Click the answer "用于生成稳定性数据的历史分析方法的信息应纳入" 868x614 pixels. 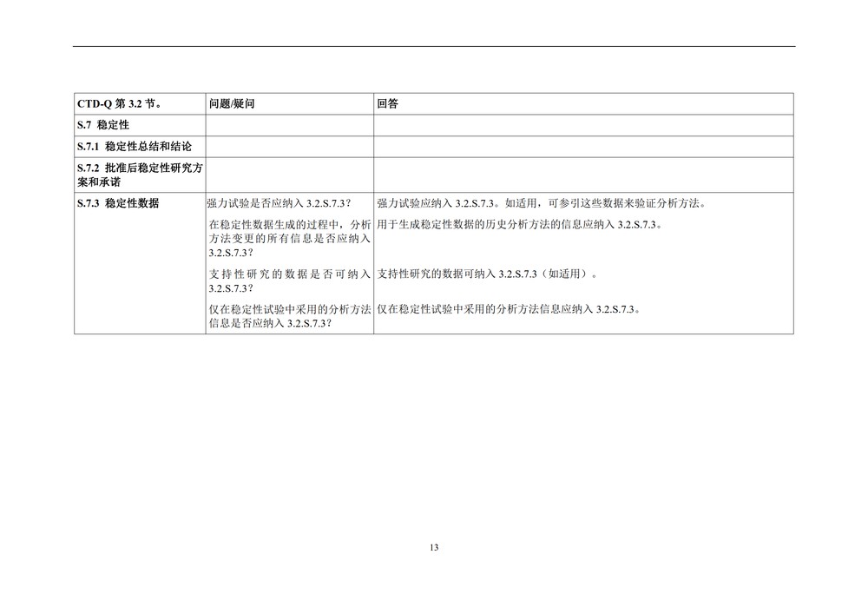520,225
